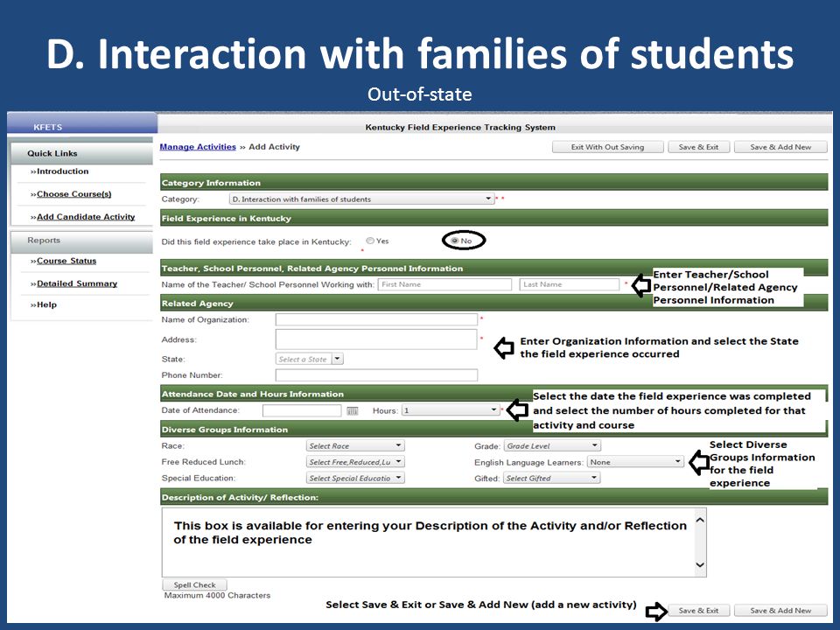Select the No radio button for Kentucky
Viewport: 840px width, 630px height.
[455, 241]
